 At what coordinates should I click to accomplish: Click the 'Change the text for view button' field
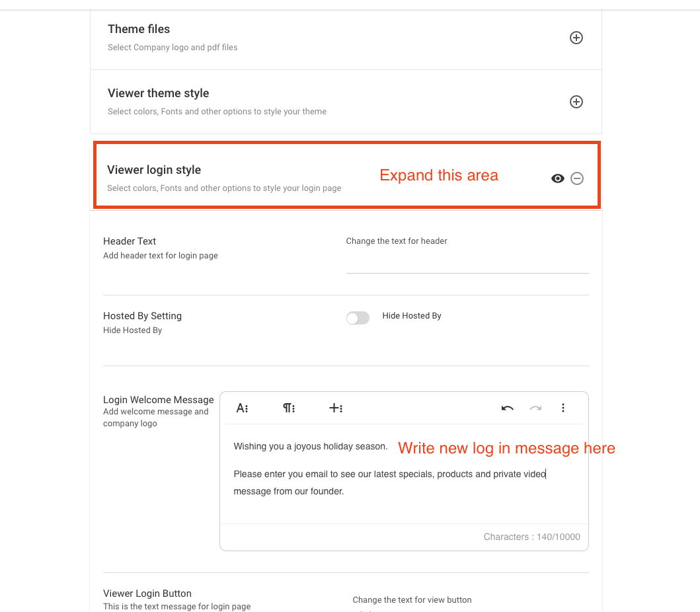click(x=412, y=600)
